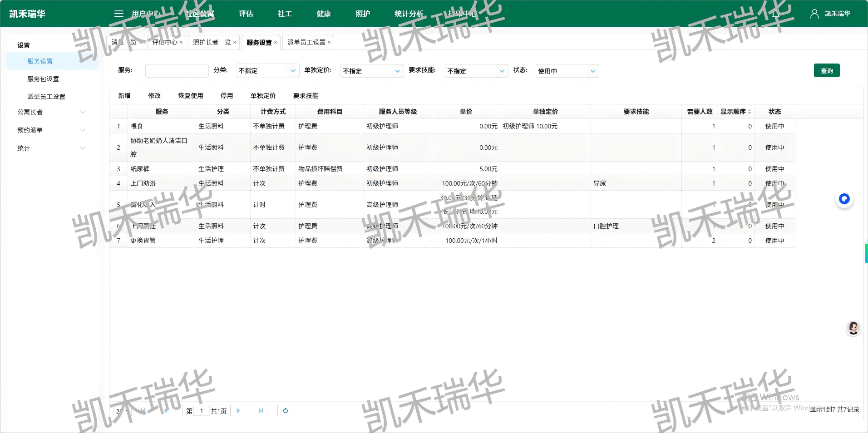Jump to last page icon

coord(261,411)
